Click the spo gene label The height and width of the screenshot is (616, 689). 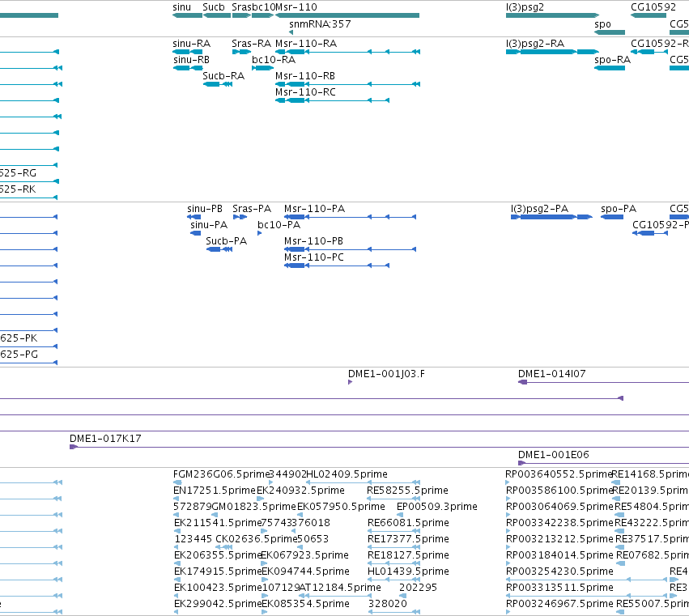coord(602,24)
